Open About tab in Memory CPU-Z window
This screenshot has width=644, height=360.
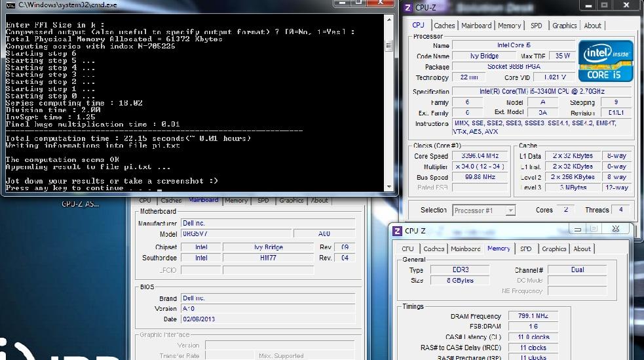pos(582,249)
